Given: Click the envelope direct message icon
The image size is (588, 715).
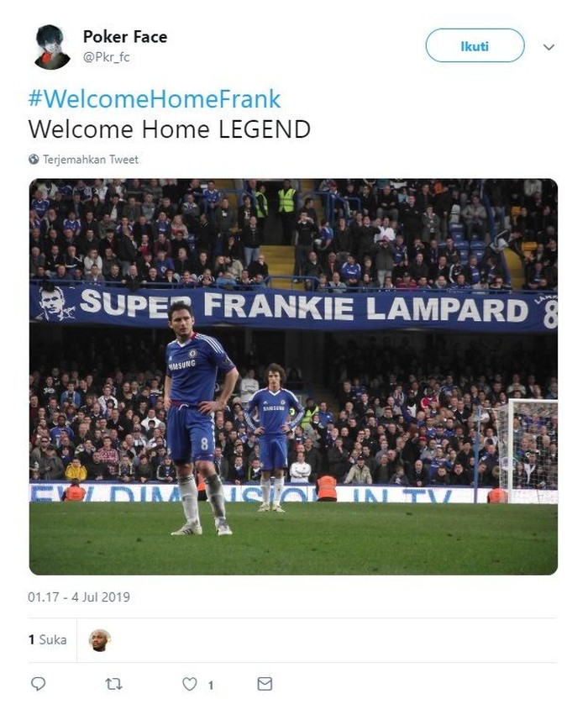Looking at the screenshot, I should [x=265, y=684].
